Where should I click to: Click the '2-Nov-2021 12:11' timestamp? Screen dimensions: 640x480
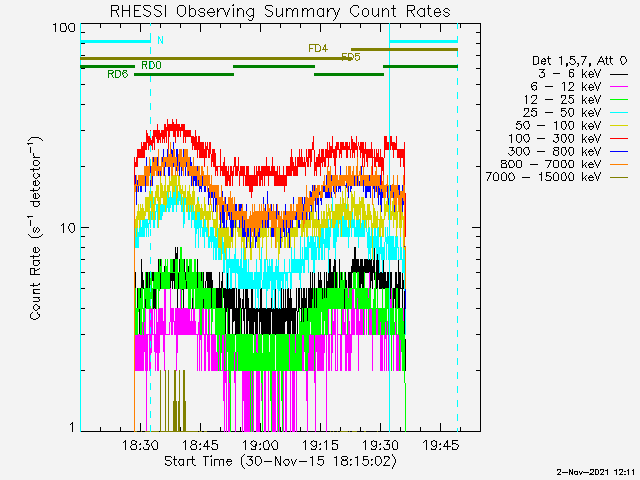point(596,472)
